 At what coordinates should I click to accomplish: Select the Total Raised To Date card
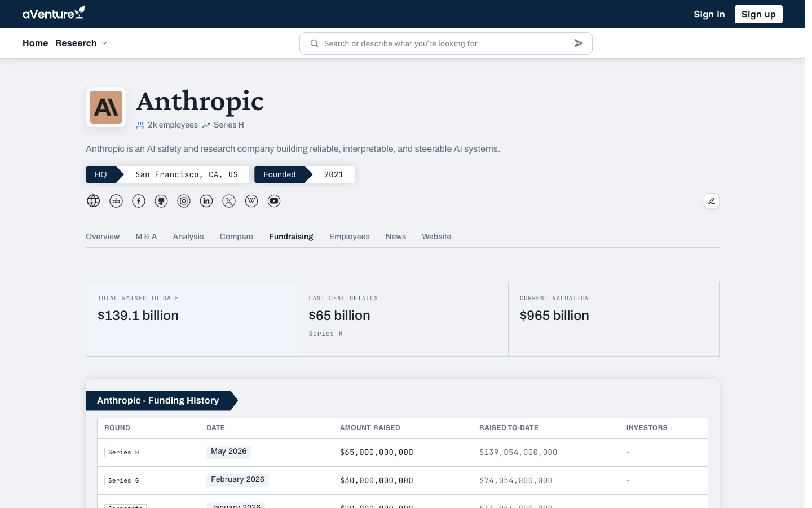pos(192,319)
